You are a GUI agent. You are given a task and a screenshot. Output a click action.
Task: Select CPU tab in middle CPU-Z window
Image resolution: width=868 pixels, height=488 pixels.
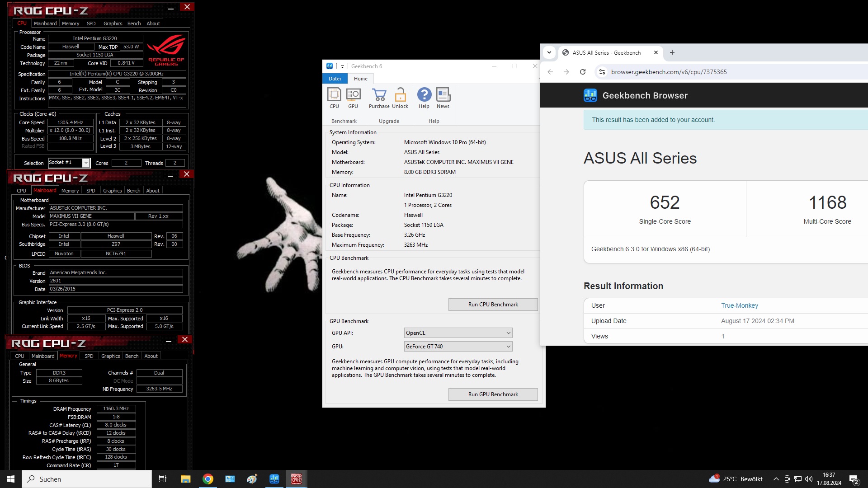click(21, 191)
